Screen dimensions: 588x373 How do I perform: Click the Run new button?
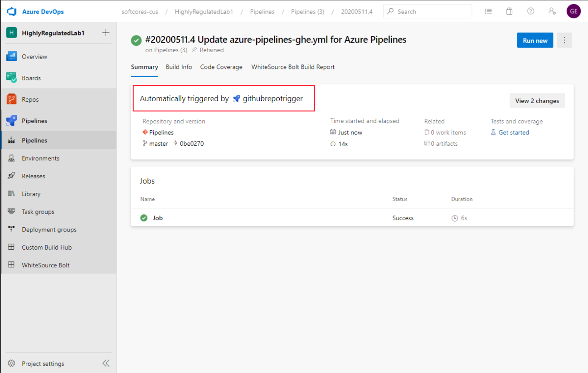point(535,40)
